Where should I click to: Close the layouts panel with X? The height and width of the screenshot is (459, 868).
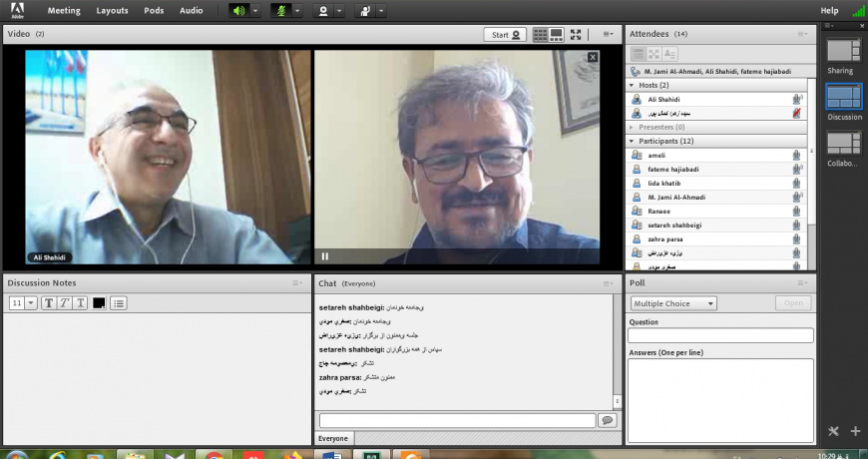coord(862,26)
